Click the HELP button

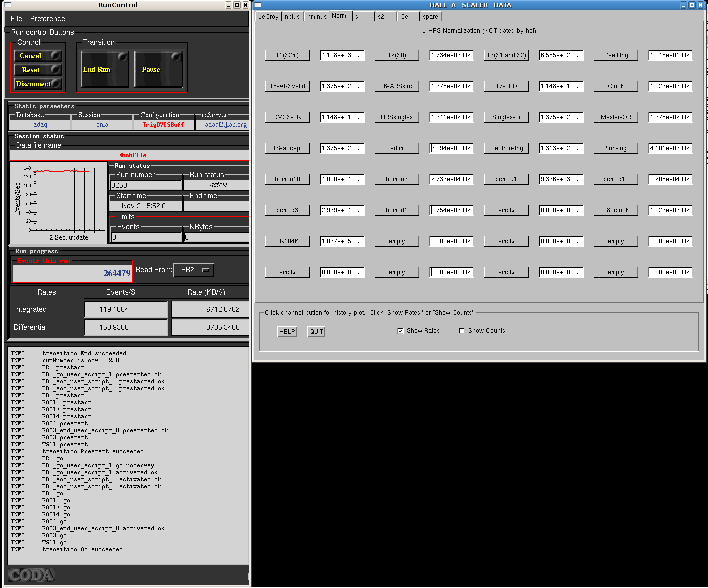pyautogui.click(x=287, y=332)
